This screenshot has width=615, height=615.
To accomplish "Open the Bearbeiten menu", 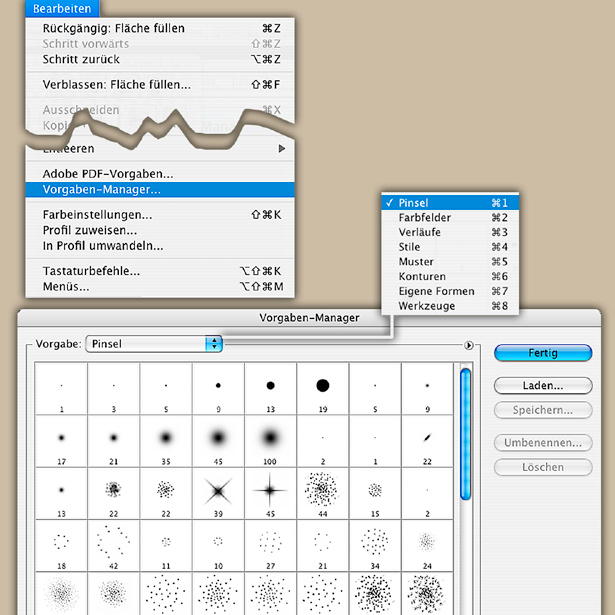I will pyautogui.click(x=62, y=9).
